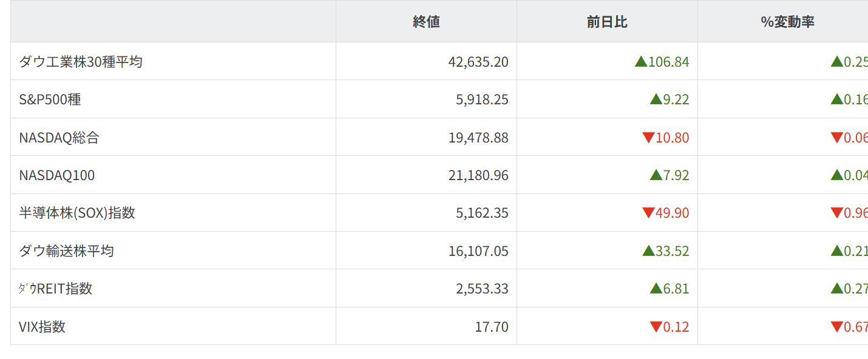Viewport: 868px width, 359px height.
Task: Click the red down arrow next to 0.12
Action: pos(656,327)
